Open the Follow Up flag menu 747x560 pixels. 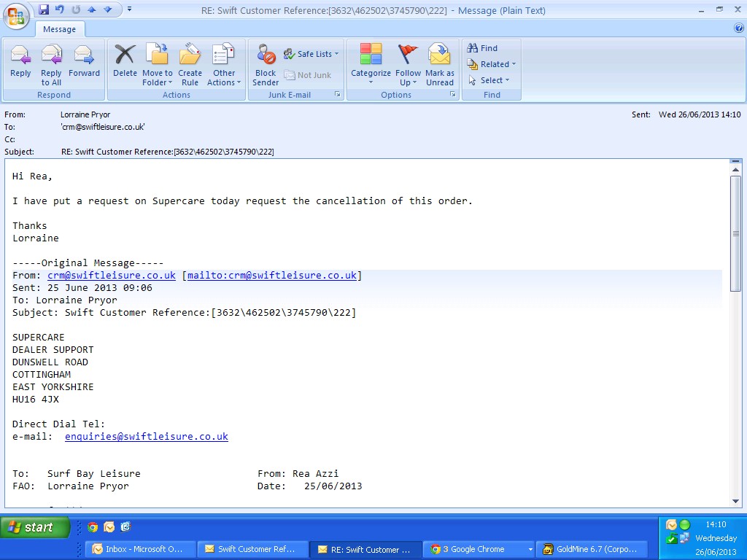pyautogui.click(x=408, y=65)
